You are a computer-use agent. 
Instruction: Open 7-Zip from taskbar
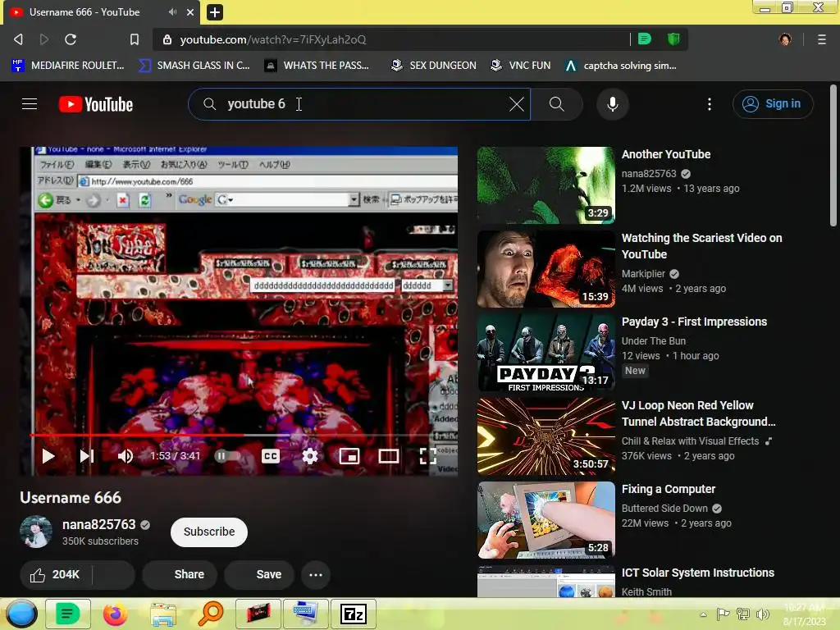click(353, 614)
